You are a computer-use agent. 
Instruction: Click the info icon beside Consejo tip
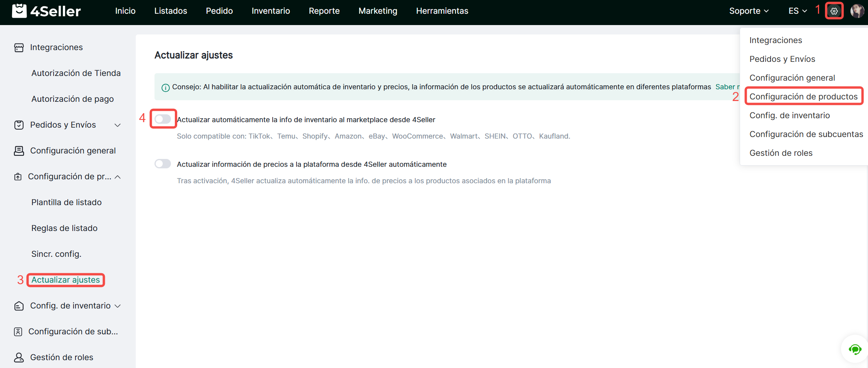(165, 87)
